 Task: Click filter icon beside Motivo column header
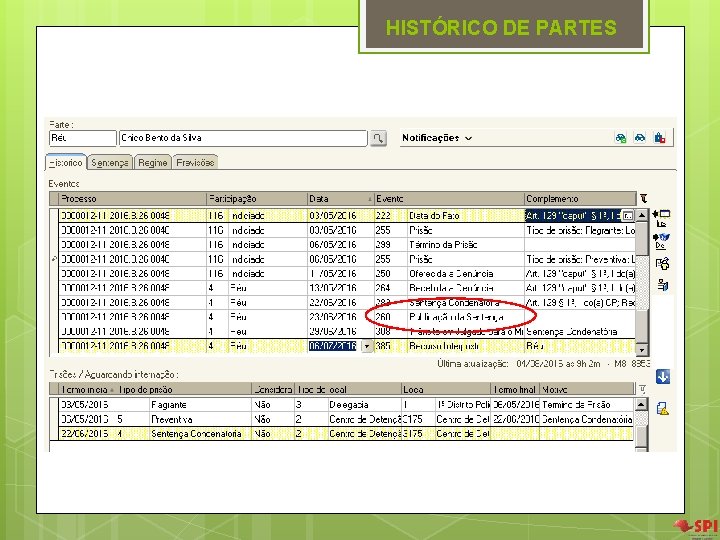[643, 389]
